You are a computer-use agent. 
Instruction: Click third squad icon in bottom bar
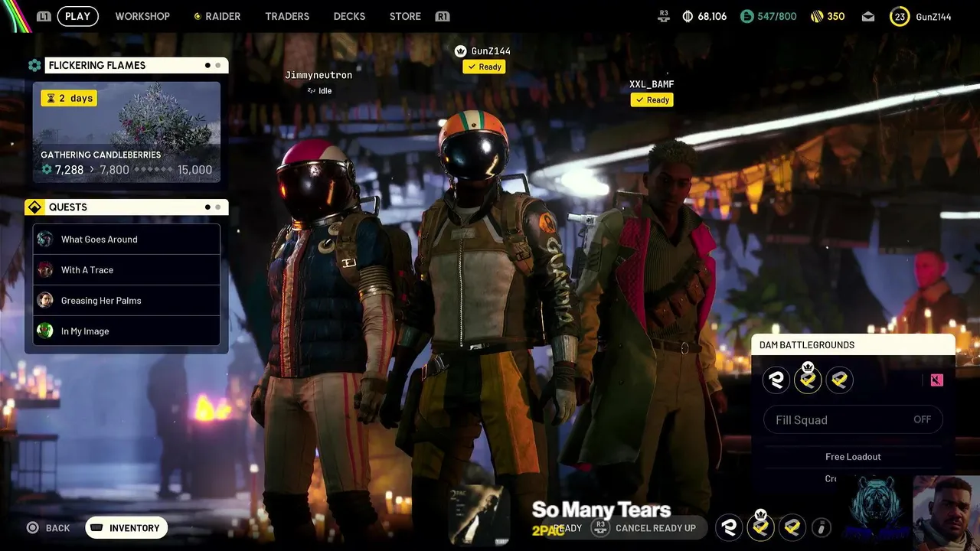coord(792,527)
